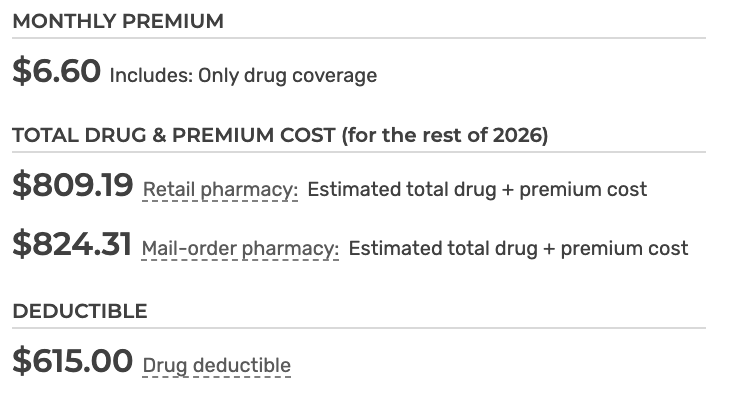Open the Mail-order pharmacy tooltip link

pyautogui.click(x=240, y=249)
